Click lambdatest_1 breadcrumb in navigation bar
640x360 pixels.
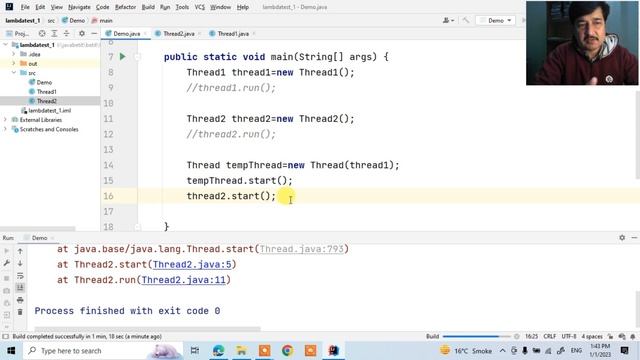[x=23, y=20]
